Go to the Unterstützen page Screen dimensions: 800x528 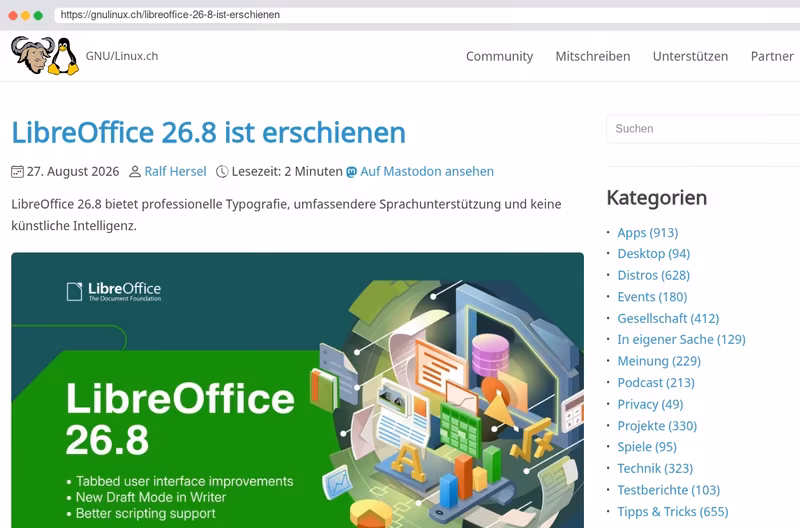coord(690,56)
